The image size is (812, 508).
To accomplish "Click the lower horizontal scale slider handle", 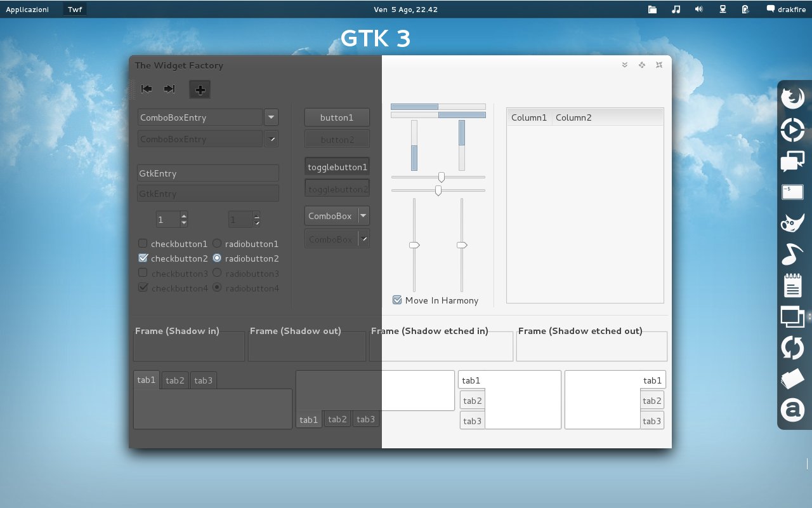I will (x=438, y=190).
